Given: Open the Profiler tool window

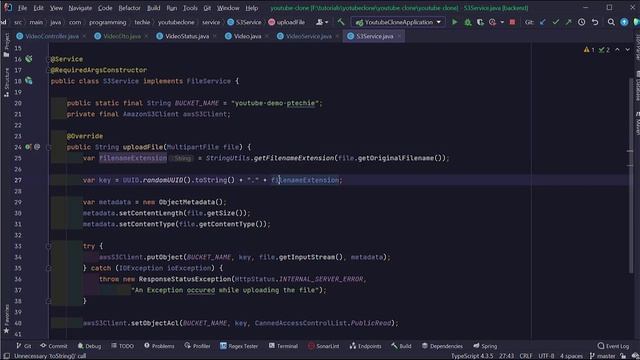Looking at the screenshot, I should (197, 346).
